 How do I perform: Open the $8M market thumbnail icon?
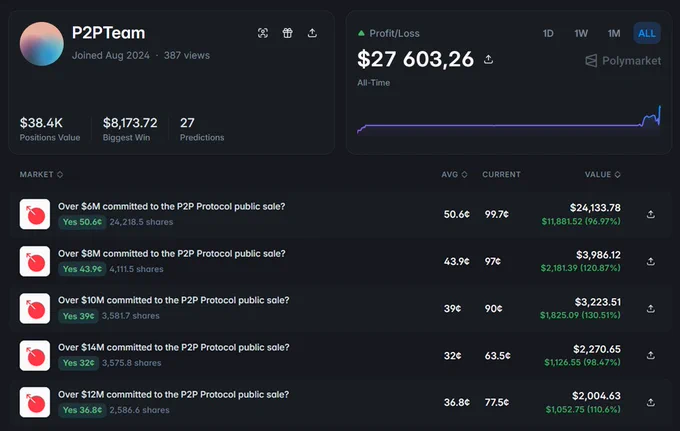(x=35, y=261)
